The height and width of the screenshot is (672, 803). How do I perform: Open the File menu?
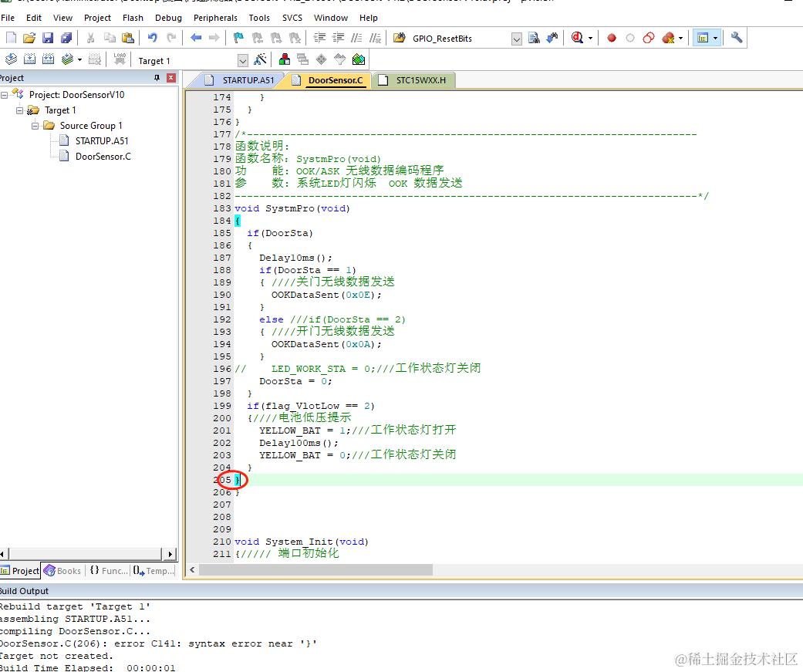(x=8, y=18)
